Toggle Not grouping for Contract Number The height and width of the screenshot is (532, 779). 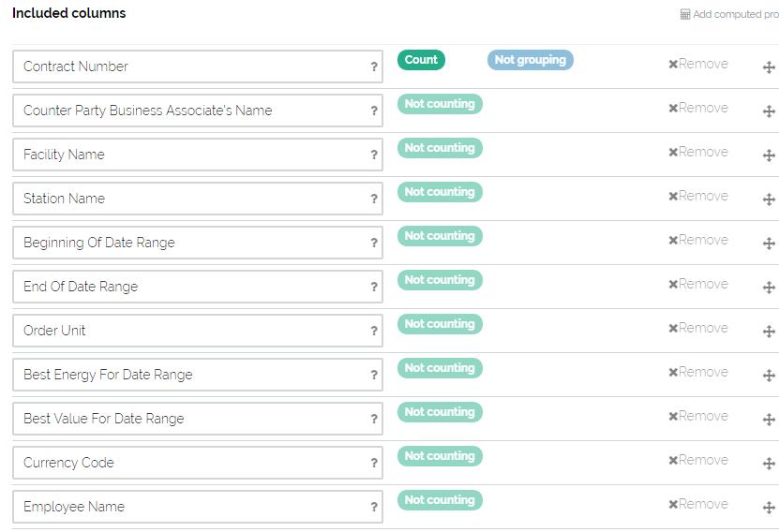[x=530, y=60]
